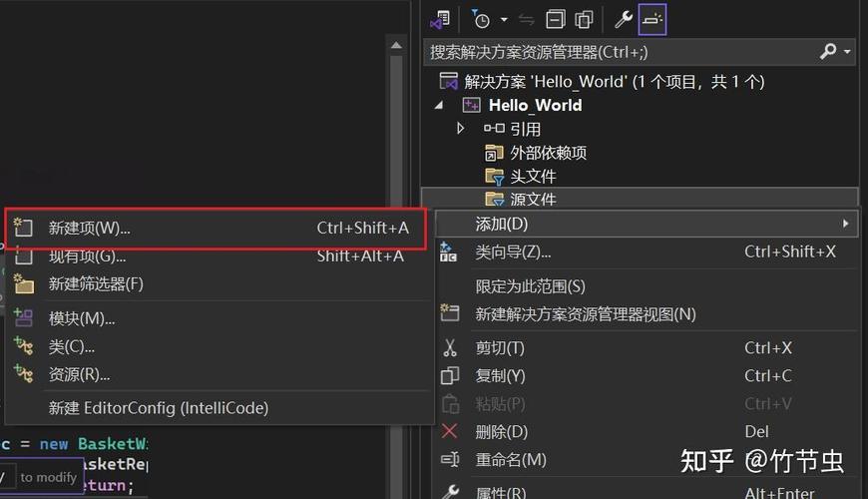Expand the 引用 references node
The height and width of the screenshot is (499, 868).
click(x=460, y=129)
